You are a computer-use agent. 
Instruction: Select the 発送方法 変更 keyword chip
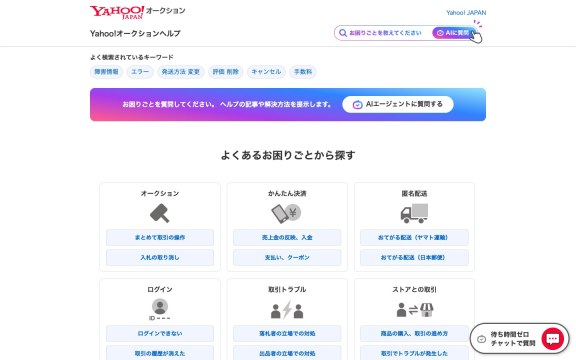click(181, 72)
